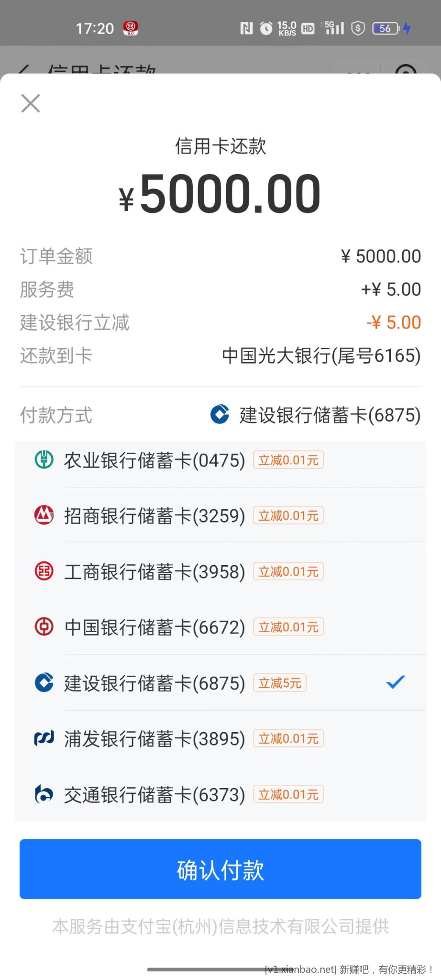Tap the China Merchants Bank logo icon

[44, 515]
